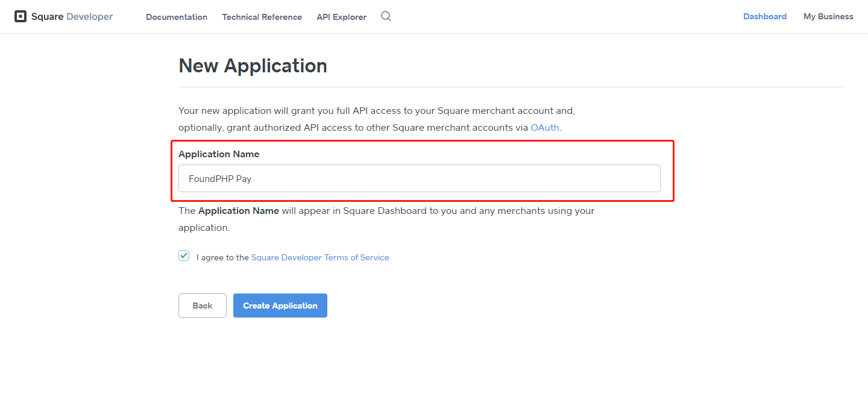
Task: Open Square Developer Terms of Service link
Action: click(320, 257)
